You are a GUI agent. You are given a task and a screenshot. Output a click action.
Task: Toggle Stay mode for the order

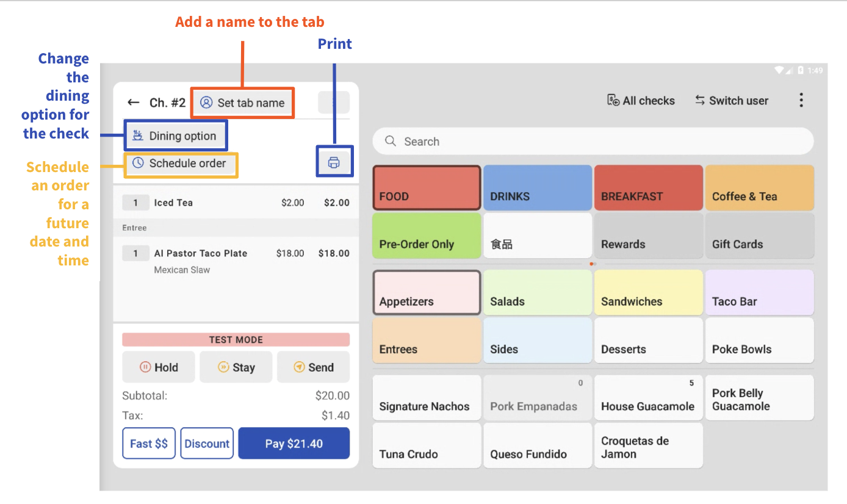point(236,367)
